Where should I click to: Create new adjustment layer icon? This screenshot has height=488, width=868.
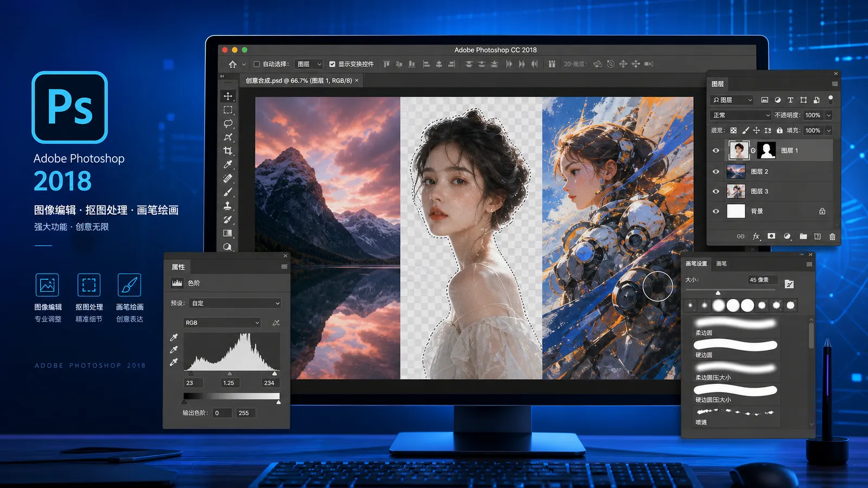pyautogui.click(x=787, y=236)
